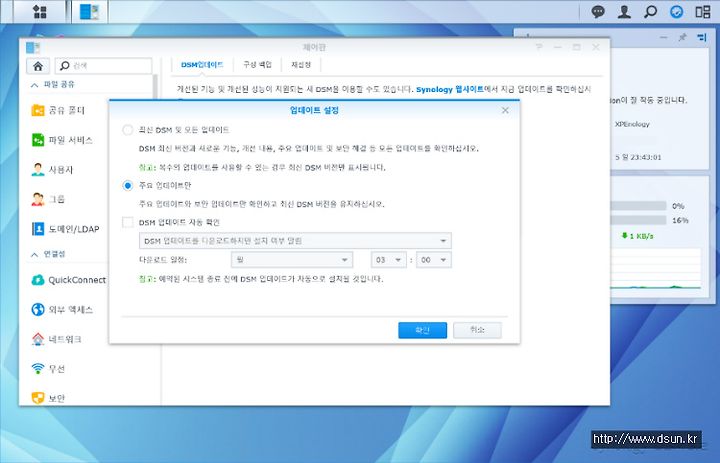The width and height of the screenshot is (720, 463).
Task: Select 중요 업데이트만 radio option
Action: pos(128,186)
